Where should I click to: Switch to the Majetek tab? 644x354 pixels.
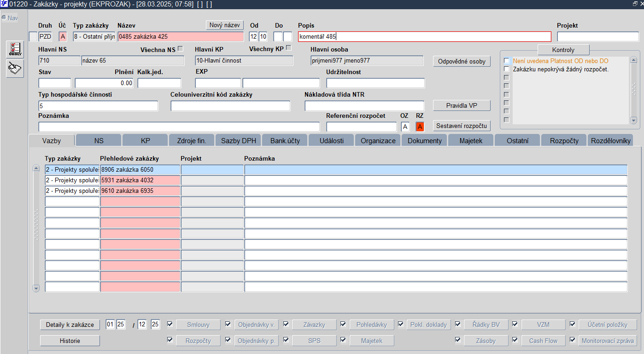point(471,140)
